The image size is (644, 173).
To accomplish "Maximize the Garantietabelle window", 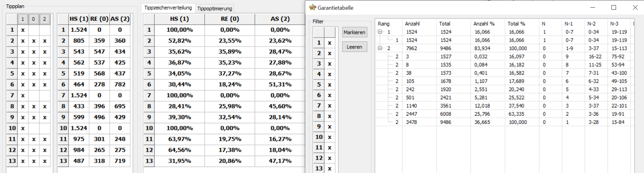I will click(x=614, y=8).
